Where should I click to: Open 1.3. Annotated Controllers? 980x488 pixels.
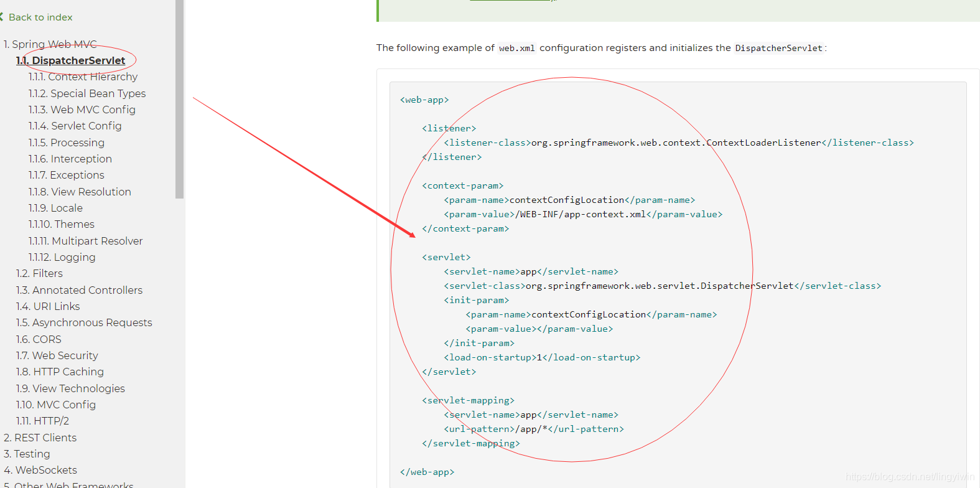79,290
